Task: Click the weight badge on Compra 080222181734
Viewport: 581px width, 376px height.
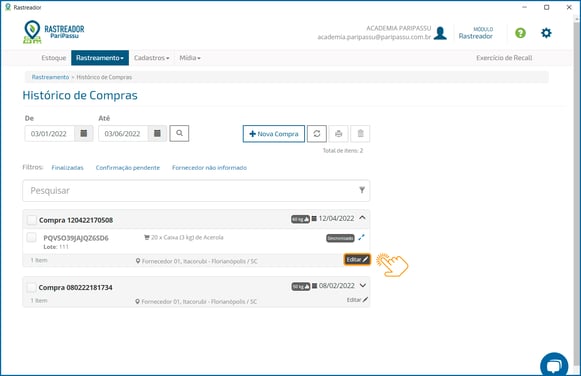Action: point(301,286)
